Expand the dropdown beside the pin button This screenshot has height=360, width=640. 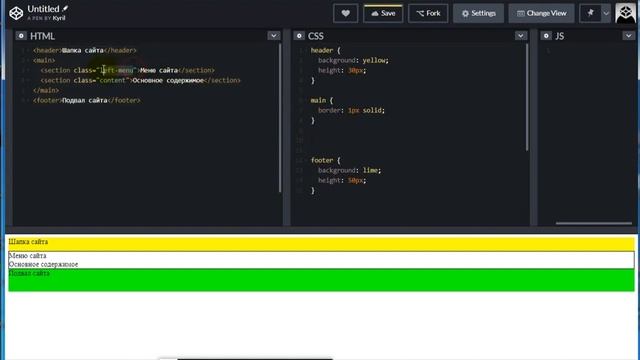(606, 13)
